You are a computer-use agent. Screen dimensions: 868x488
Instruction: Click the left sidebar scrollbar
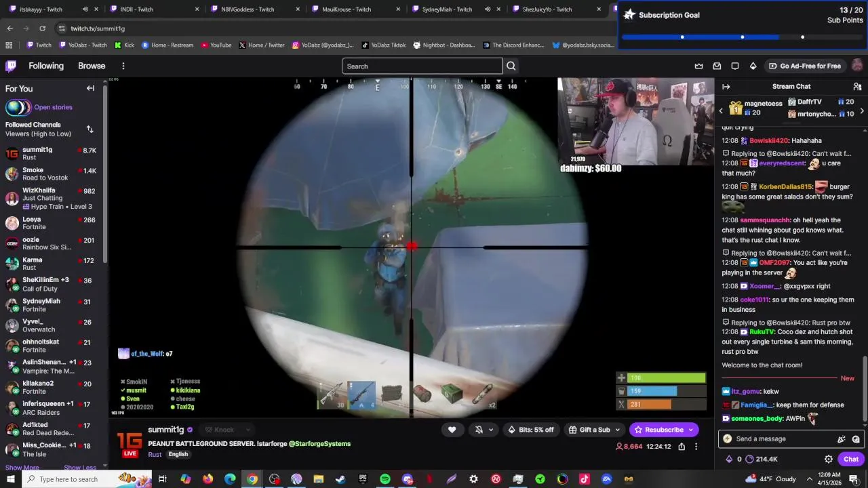pos(105,173)
